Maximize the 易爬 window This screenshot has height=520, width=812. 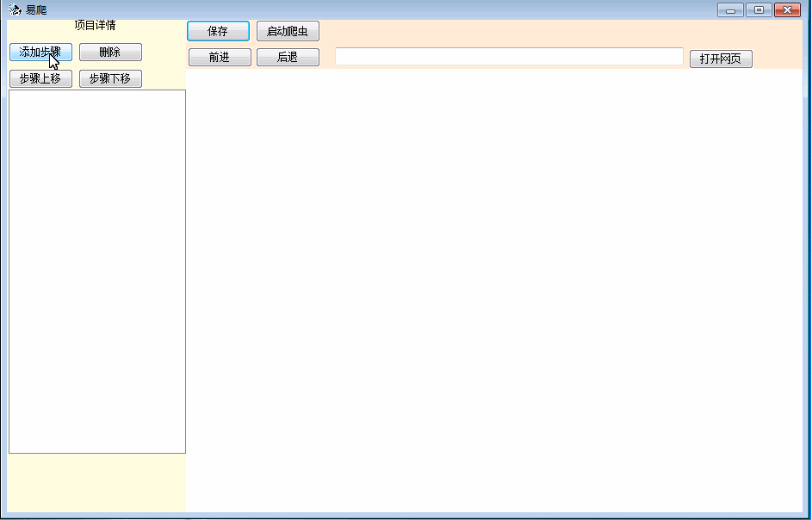click(759, 9)
